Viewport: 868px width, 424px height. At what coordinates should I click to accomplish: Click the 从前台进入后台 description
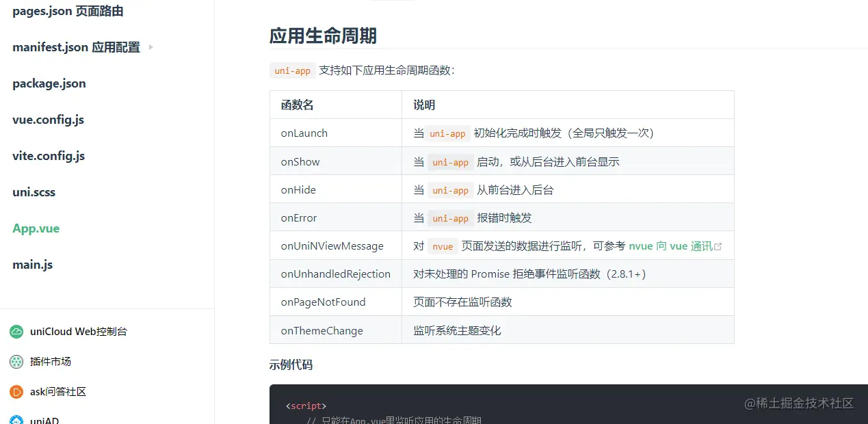515,190
